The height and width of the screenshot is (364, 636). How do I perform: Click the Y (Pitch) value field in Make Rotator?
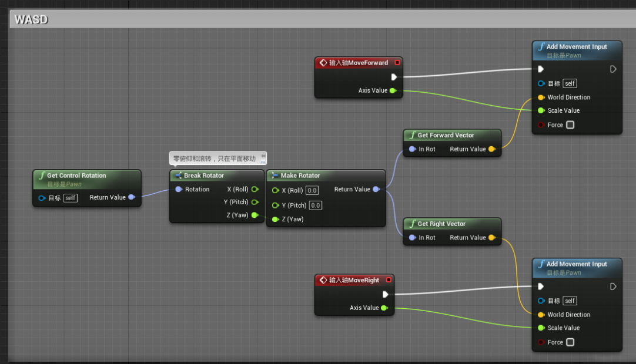[315, 205]
